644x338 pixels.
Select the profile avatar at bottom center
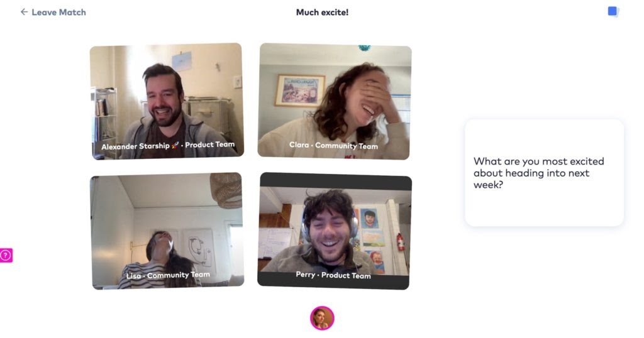click(x=322, y=319)
